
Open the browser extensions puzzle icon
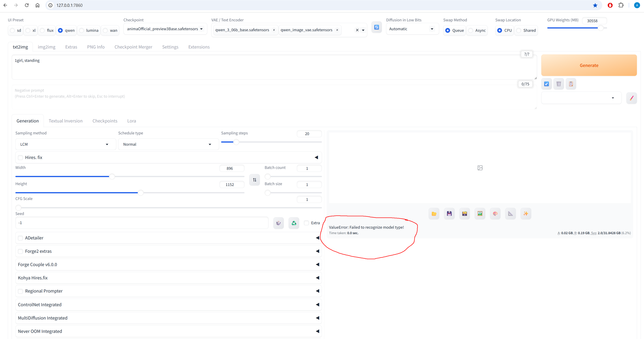coord(621,5)
